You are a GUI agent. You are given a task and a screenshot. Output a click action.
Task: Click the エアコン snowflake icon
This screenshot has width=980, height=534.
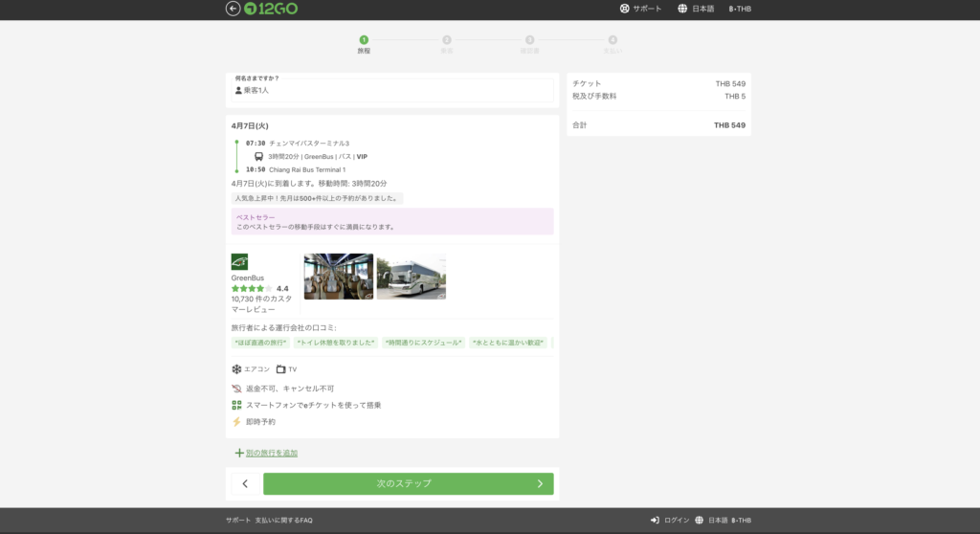point(236,369)
